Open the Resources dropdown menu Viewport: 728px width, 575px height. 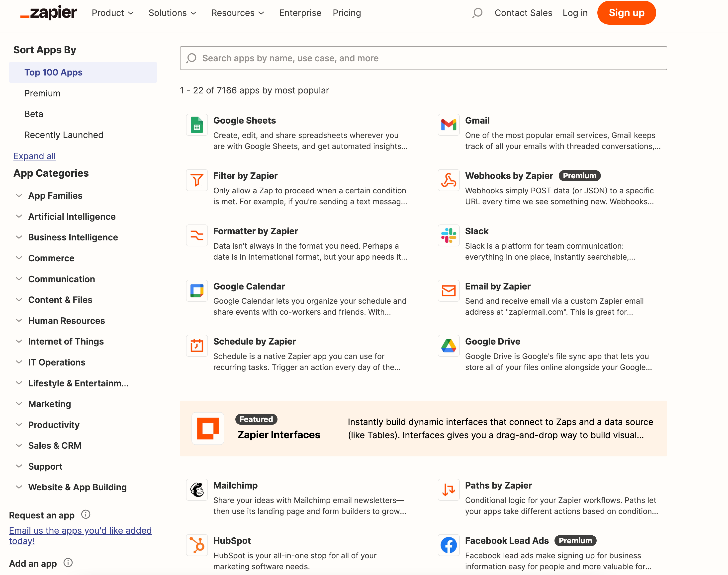click(x=237, y=13)
